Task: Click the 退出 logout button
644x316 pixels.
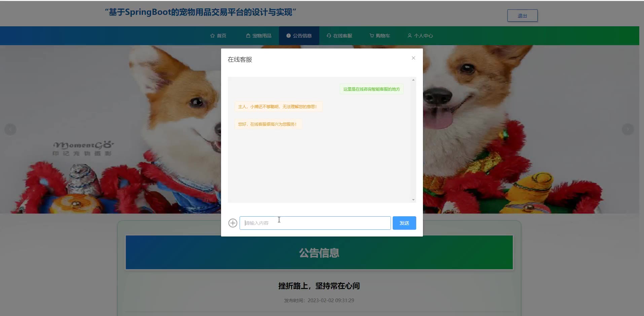Action: [522, 15]
